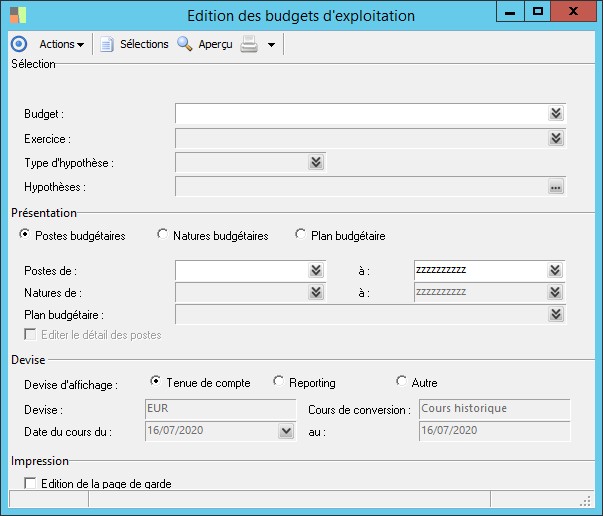603x516 pixels.
Task: Select the Natures budgétaires radio button
Action: (162, 234)
